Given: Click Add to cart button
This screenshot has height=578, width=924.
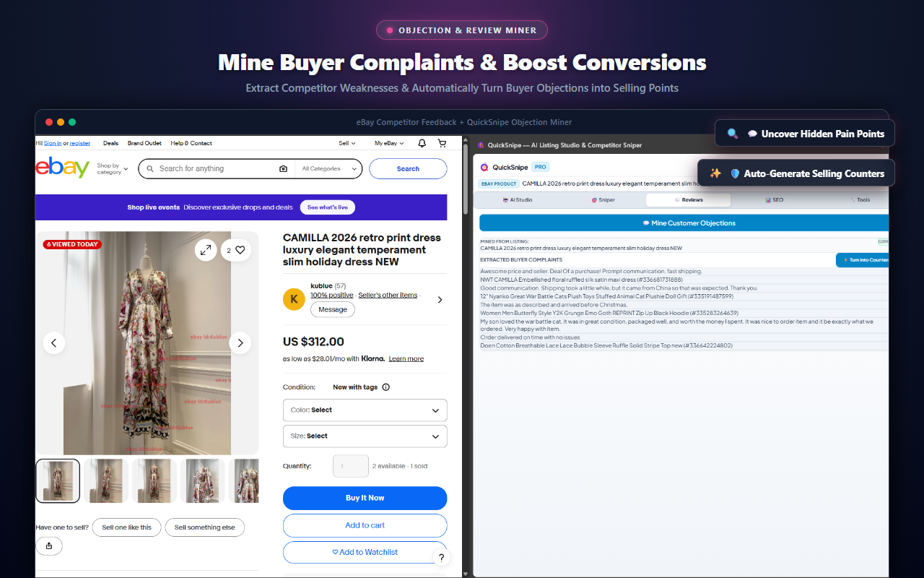Looking at the screenshot, I should (x=365, y=525).
